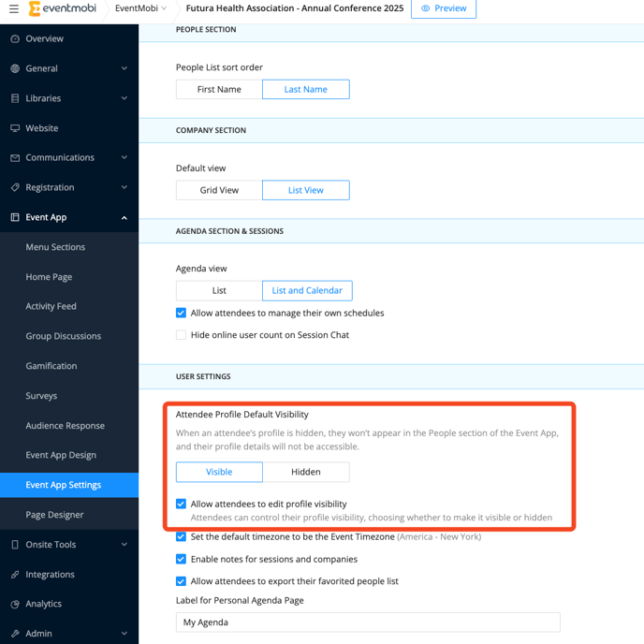Click Futura Health Association event title breadcrumb
Image resolution: width=644 pixels, height=644 pixels.
295,8
